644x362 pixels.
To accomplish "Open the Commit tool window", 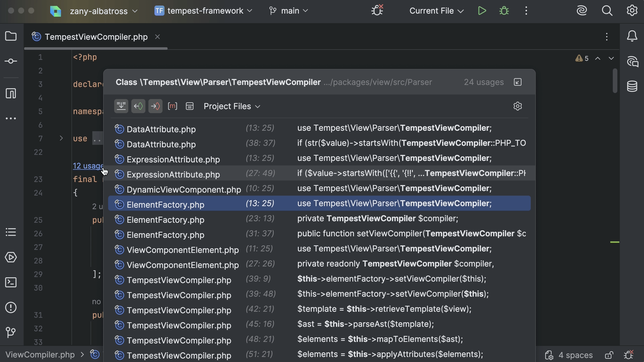I will pos(11,61).
